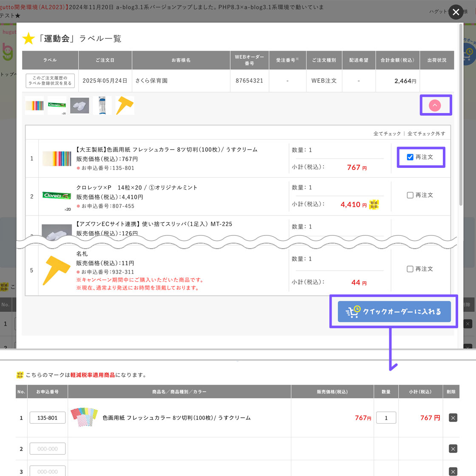The height and width of the screenshot is (476, 476).
Task: Delete row 3 in quick order table
Action: [453, 471]
